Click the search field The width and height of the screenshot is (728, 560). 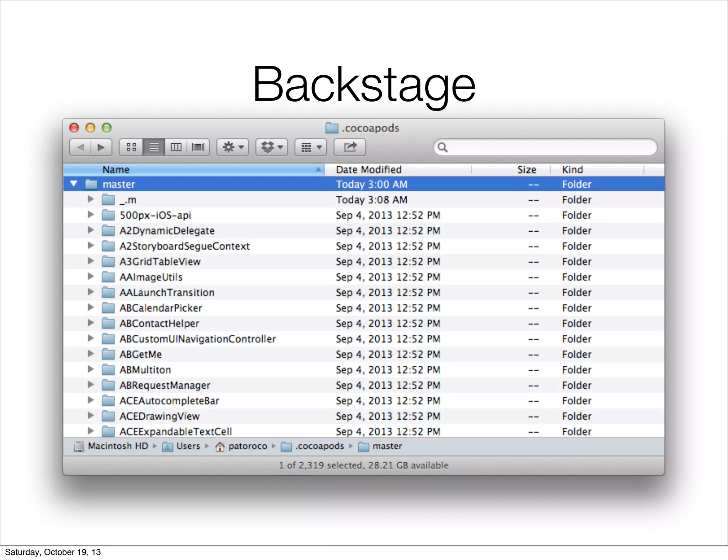coord(545,147)
